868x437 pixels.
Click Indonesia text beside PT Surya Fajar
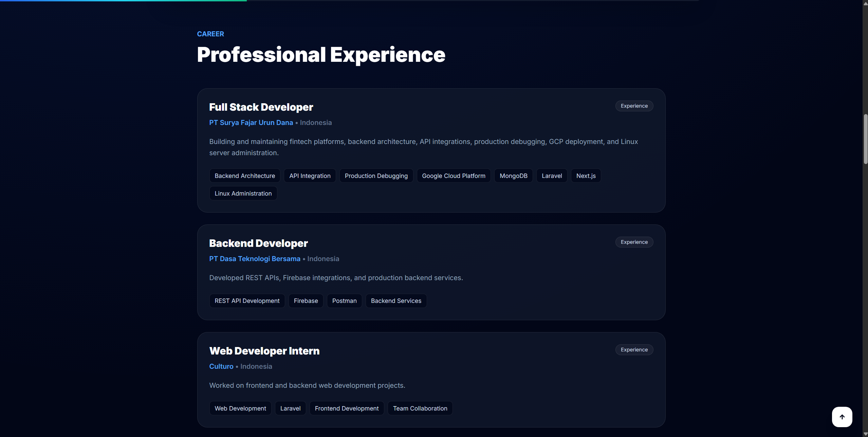[316, 123]
